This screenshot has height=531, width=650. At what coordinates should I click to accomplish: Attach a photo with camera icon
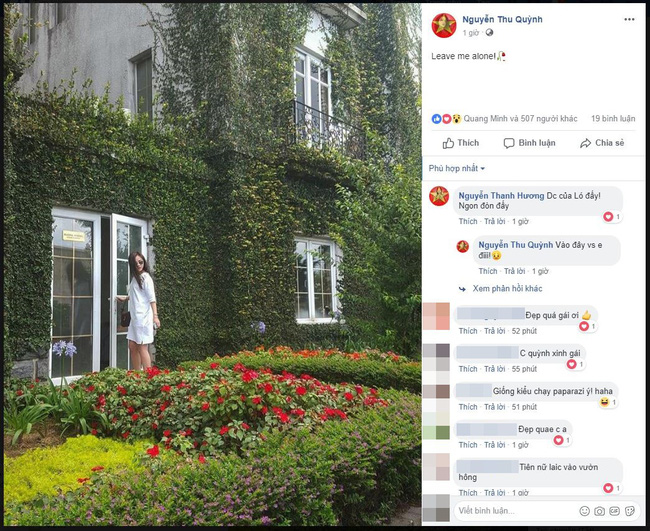pos(599,511)
